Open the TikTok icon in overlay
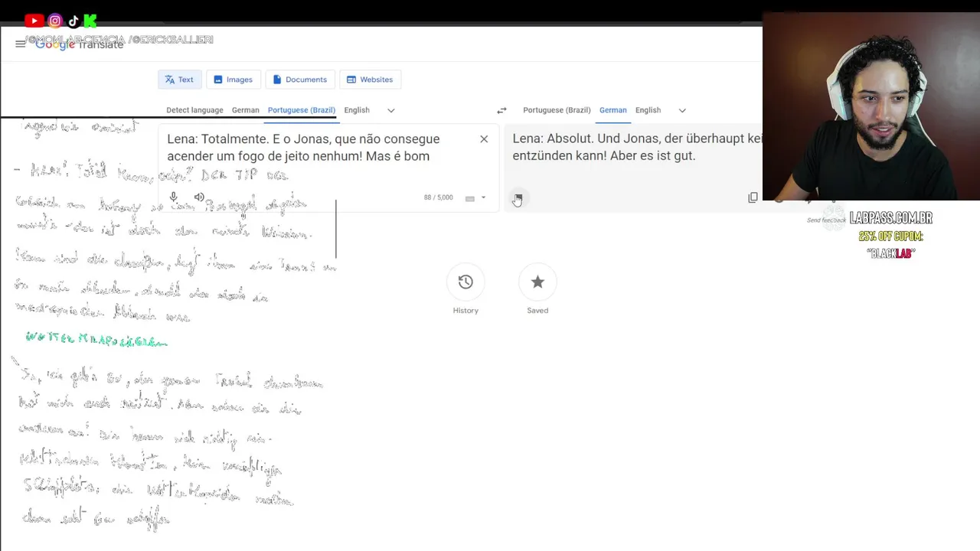Viewport: 980px width, 551px height. point(73,21)
